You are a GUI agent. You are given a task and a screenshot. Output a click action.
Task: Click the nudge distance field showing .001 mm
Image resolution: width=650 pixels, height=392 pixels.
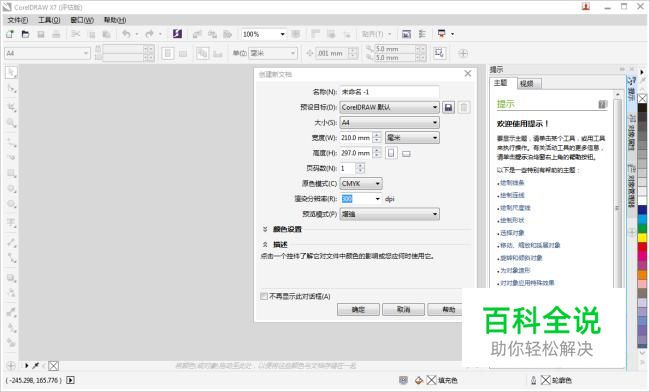coord(332,53)
